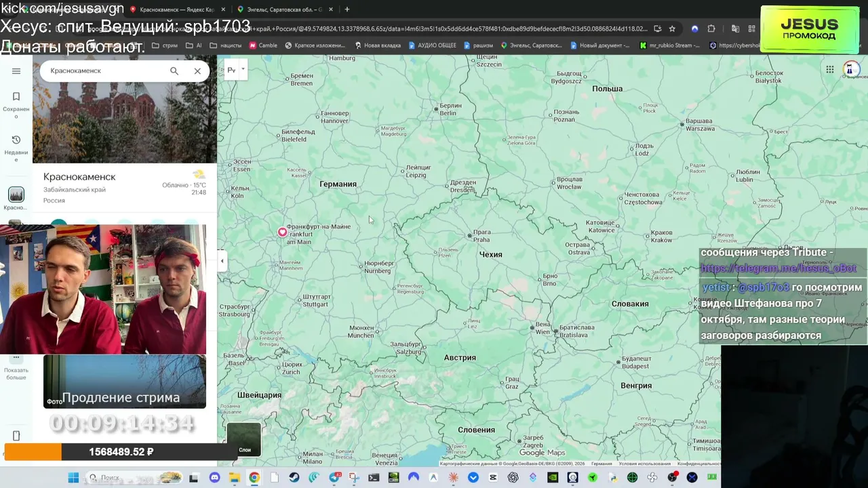Open the AI bookmarks folder

193,45
